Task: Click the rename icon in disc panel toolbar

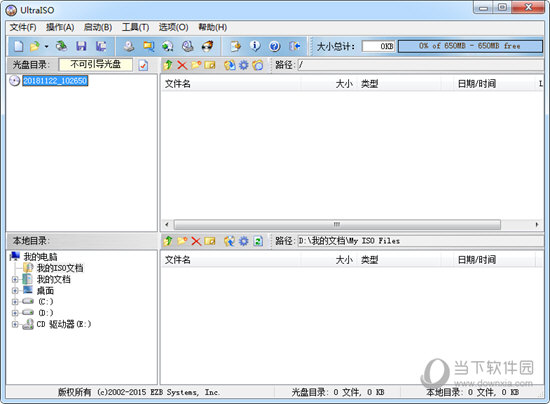Action: tap(210, 65)
